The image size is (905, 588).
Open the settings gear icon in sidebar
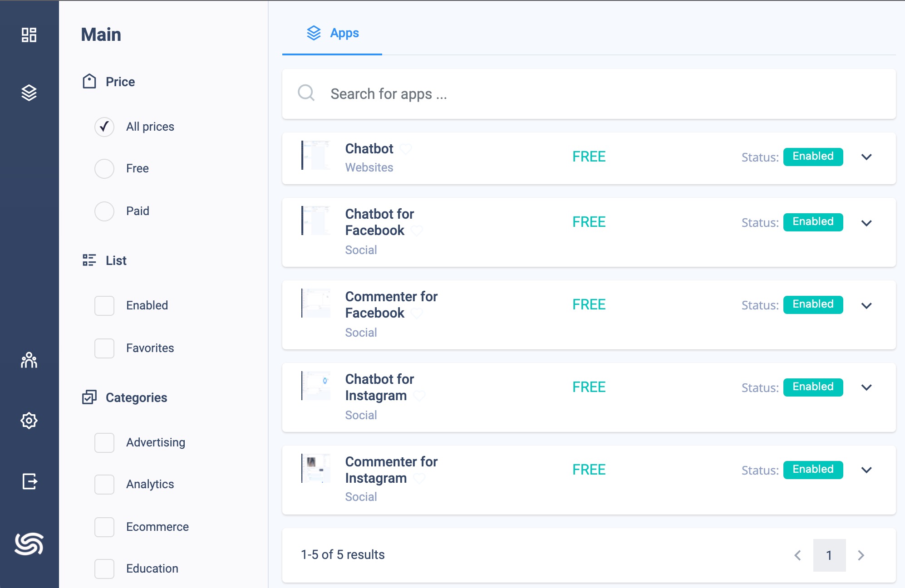click(29, 421)
